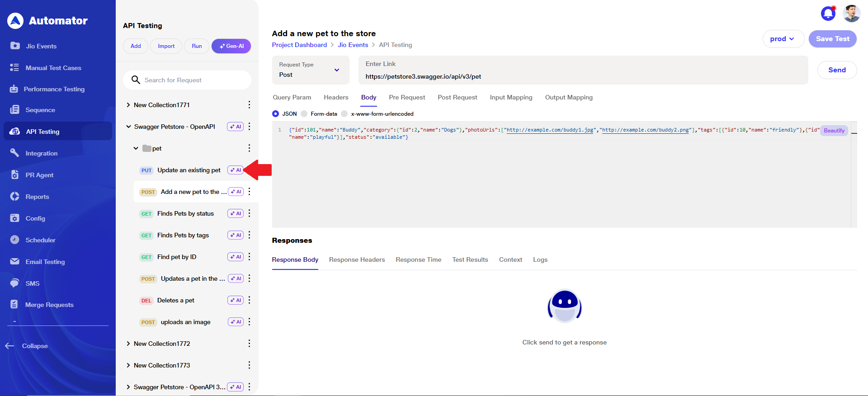Click the search magnifier icon
868x396 pixels.
[x=136, y=80]
